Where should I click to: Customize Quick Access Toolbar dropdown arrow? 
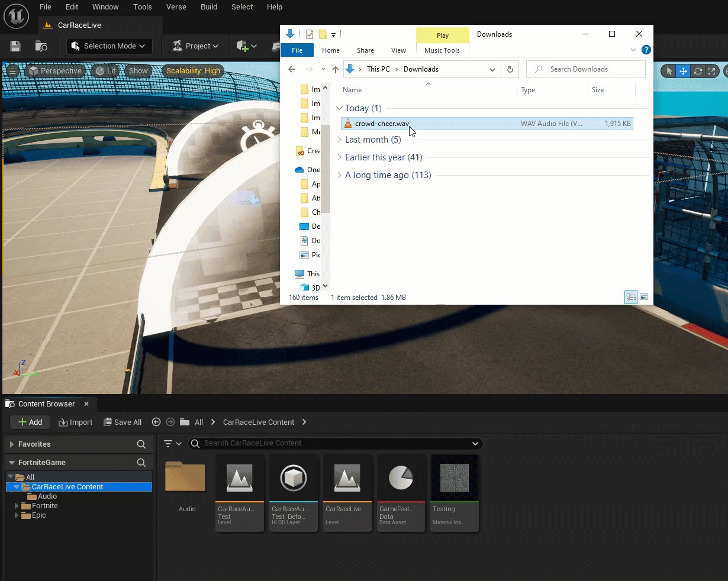pyautogui.click(x=334, y=34)
